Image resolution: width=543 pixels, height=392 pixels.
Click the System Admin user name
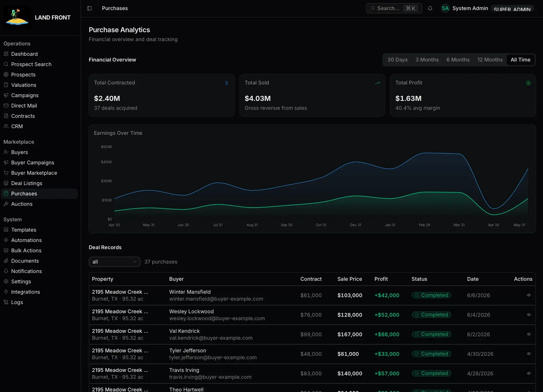point(470,8)
